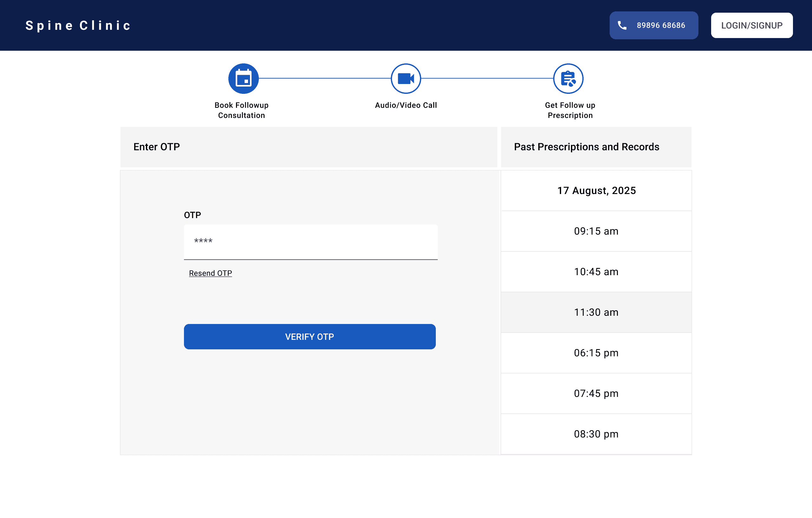Choose the 07:45 pm record
The image size is (812, 518).
[596, 393]
